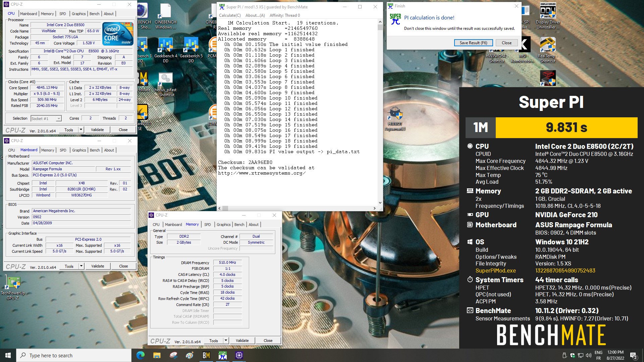Switch to Super PI taskbar icon

point(222,355)
